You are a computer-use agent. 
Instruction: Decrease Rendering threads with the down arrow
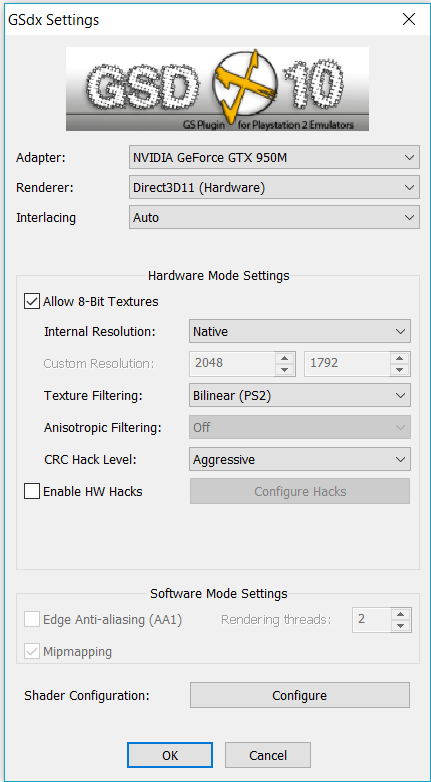pyautogui.click(x=401, y=625)
